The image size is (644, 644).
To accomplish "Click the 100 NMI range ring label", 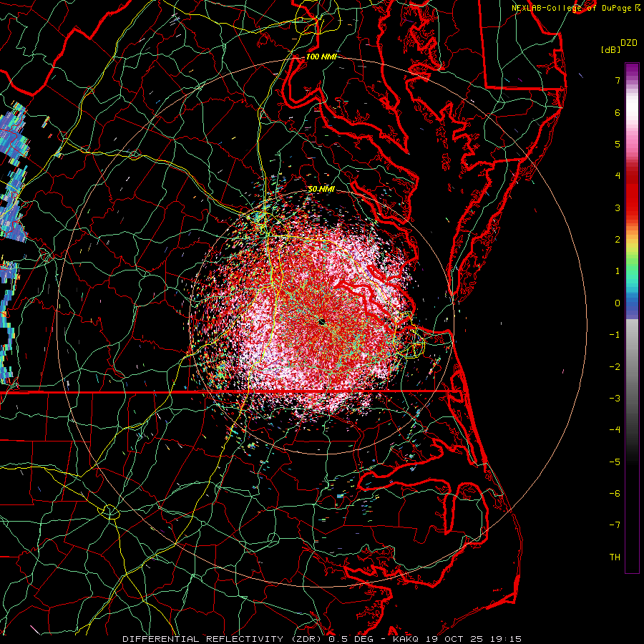I will pos(321,57).
